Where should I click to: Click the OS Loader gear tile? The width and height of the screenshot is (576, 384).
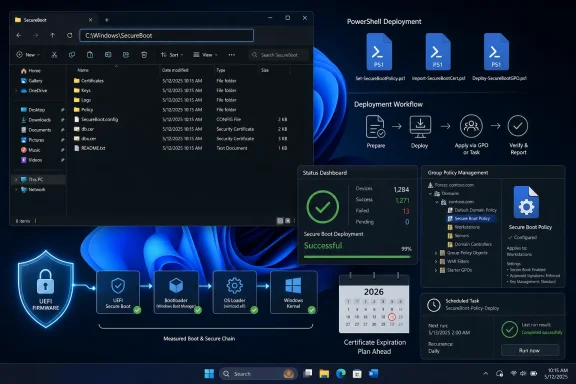click(x=234, y=292)
